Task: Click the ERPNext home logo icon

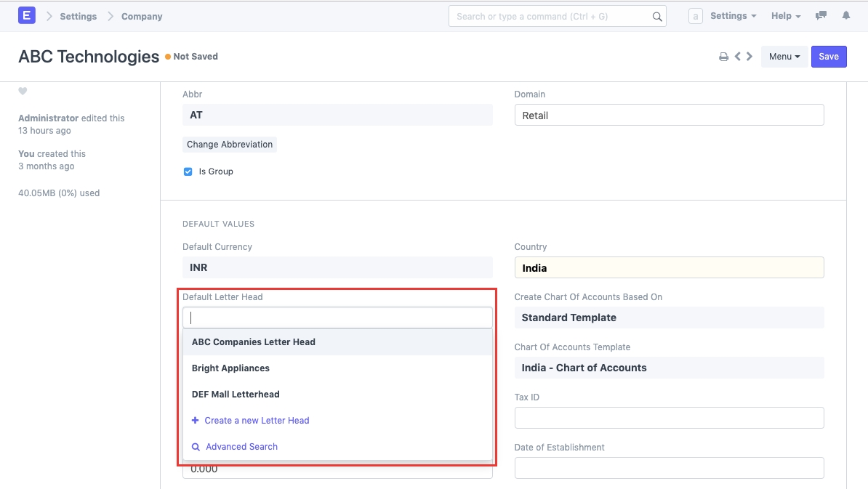Action: point(26,15)
